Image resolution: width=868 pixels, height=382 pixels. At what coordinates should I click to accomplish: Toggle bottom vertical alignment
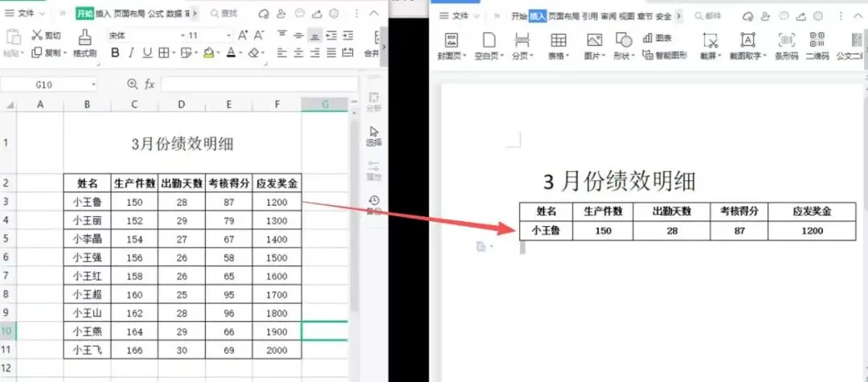click(314, 35)
